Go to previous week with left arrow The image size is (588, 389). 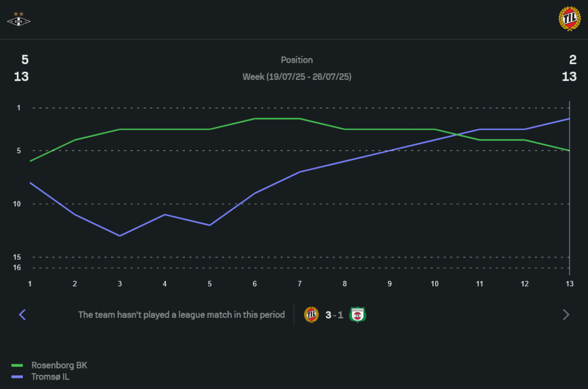point(22,315)
